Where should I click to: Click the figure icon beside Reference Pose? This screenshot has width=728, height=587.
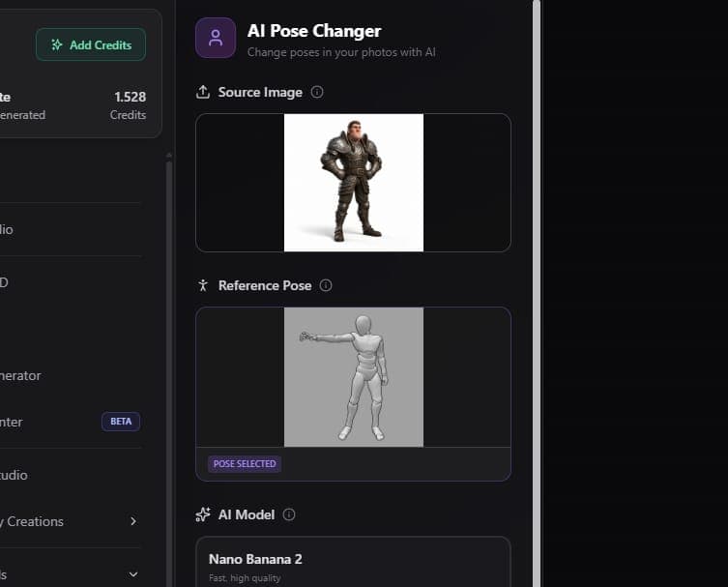(x=203, y=285)
